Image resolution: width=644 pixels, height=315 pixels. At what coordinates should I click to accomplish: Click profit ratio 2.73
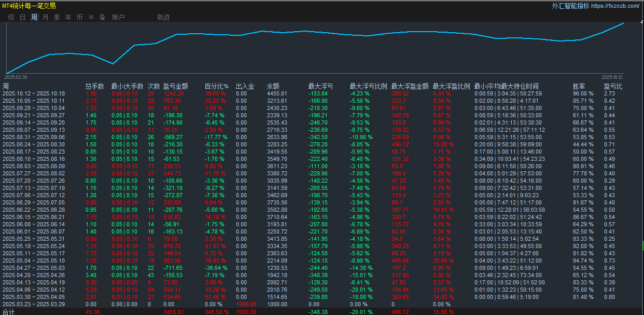609,93
